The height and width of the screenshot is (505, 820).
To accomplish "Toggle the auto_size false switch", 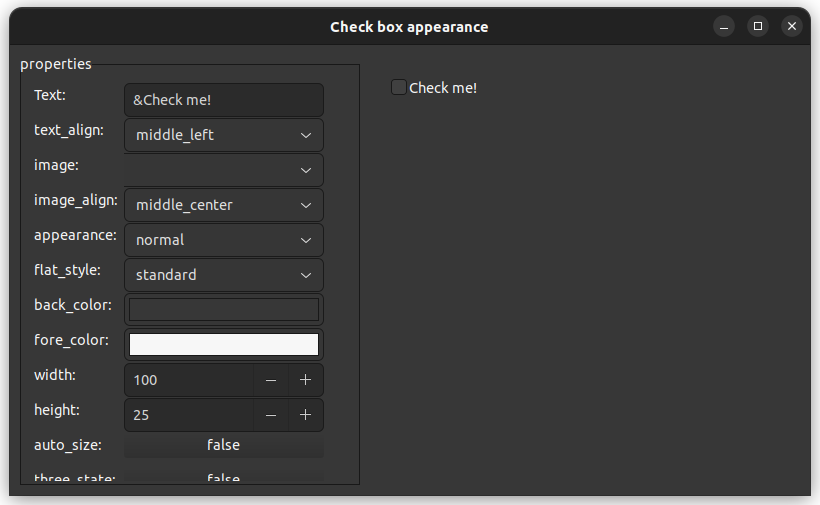I will [223, 445].
